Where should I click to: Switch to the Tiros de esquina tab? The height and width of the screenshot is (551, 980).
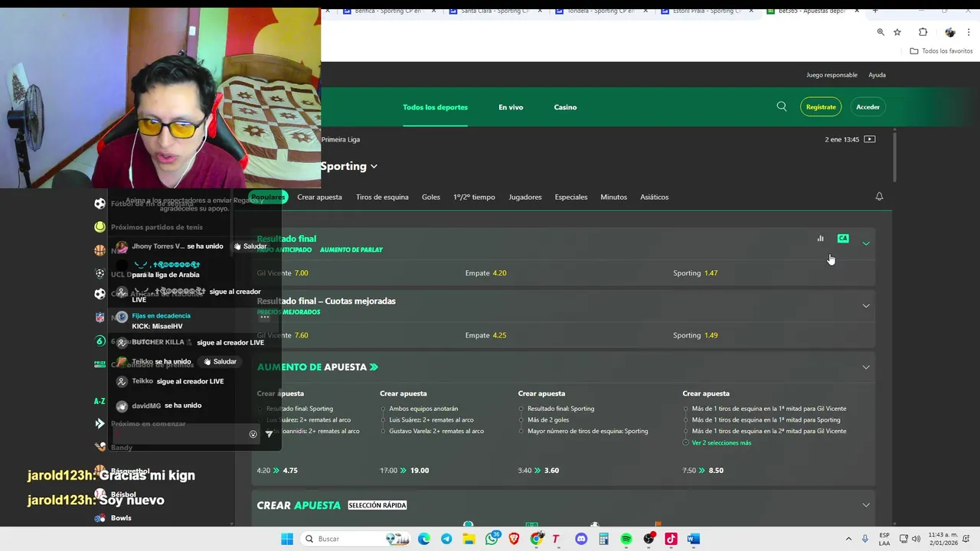pyautogui.click(x=382, y=197)
